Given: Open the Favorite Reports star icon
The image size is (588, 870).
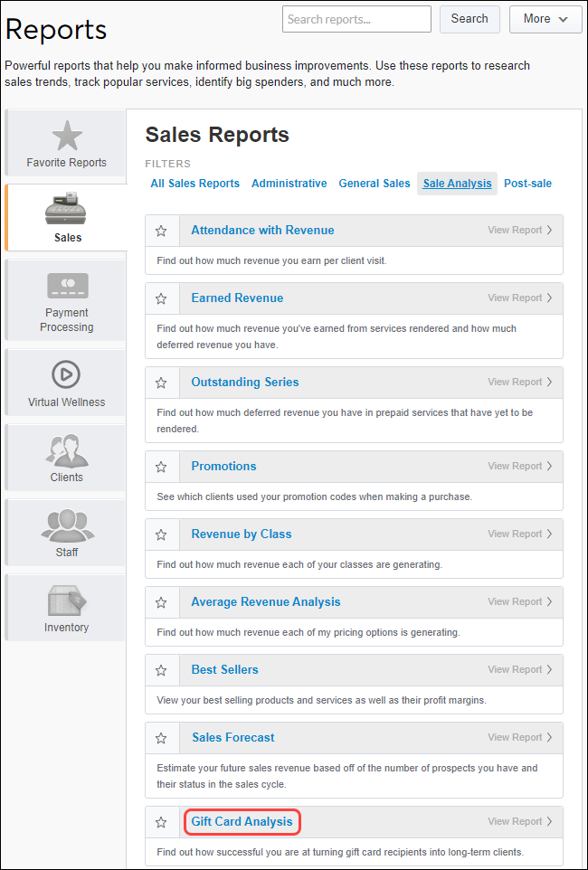Looking at the screenshot, I should click(x=66, y=136).
